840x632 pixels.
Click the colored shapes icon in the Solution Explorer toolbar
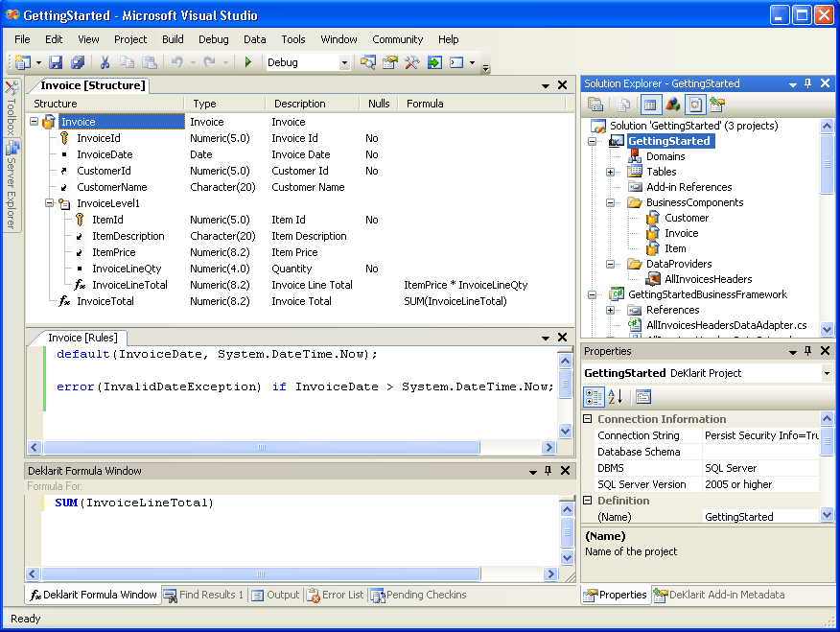[673, 105]
